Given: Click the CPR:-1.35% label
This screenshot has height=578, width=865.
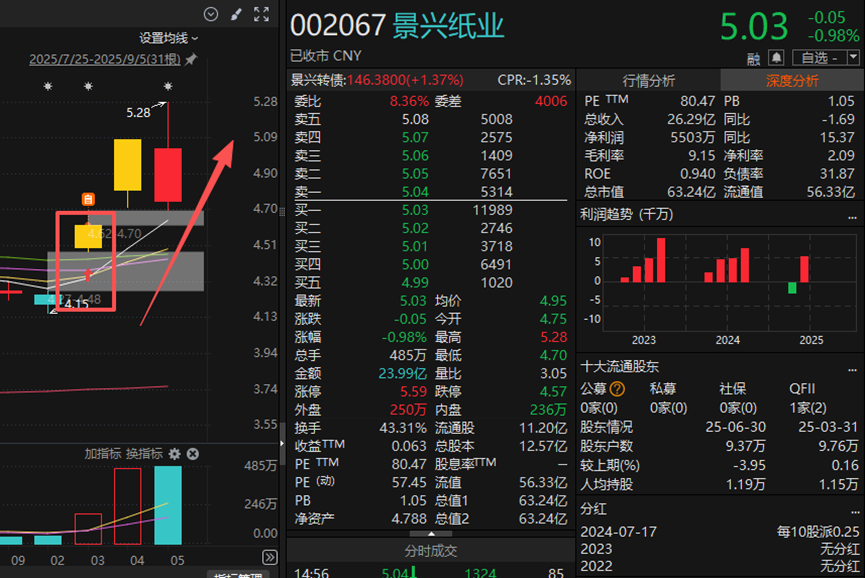Looking at the screenshot, I should point(534,81).
